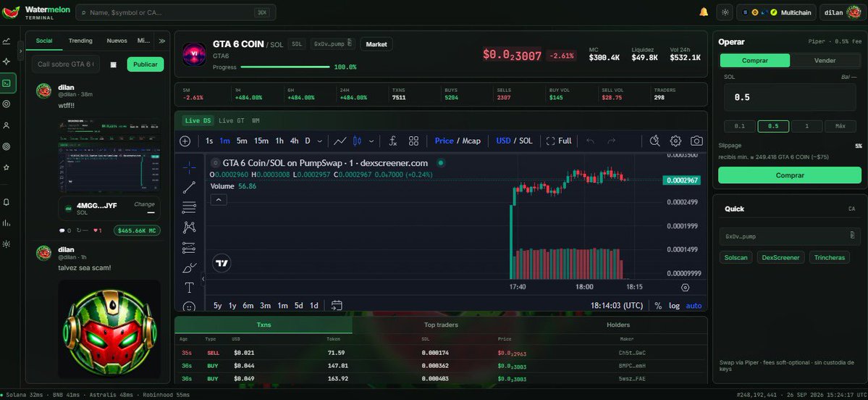Screen dimensions: 868x400
Task: Click the go-to-date calendar icon
Action: click(337, 305)
